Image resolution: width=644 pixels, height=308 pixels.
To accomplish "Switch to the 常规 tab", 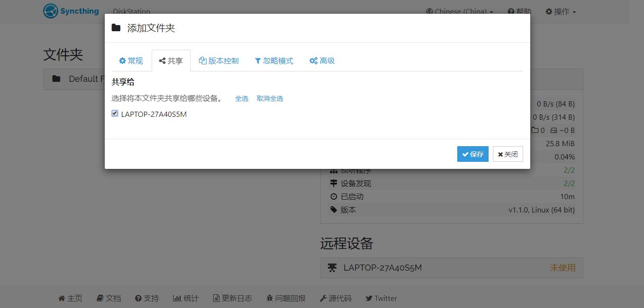I will coord(131,61).
